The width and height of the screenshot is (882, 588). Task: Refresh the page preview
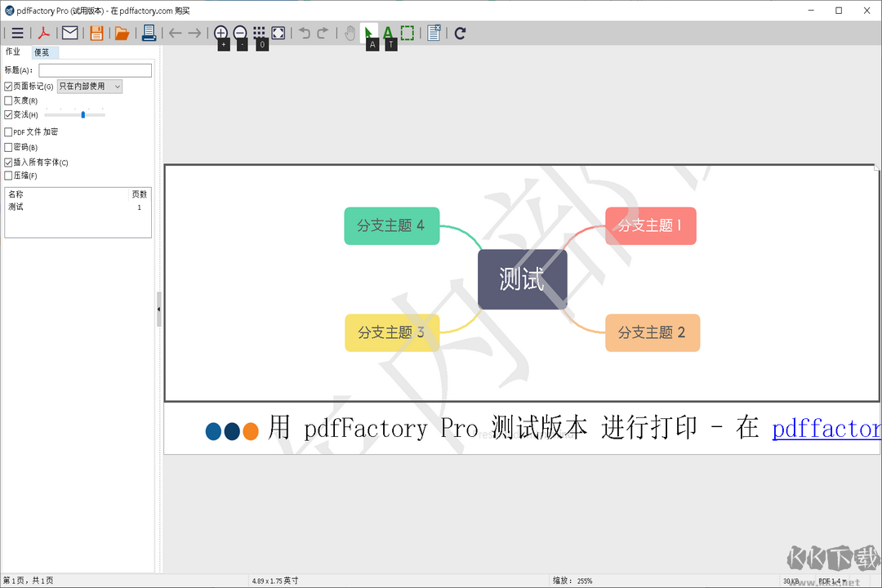460,33
